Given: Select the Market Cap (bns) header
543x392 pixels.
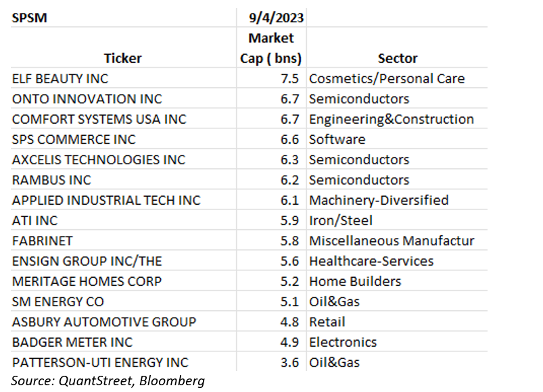Looking at the screenshot, I should (271, 47).
